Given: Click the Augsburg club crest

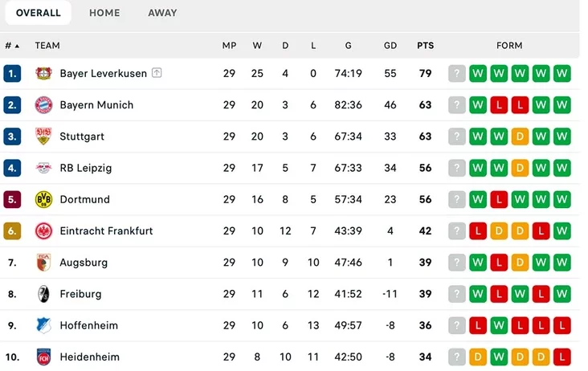Looking at the screenshot, I should click(44, 263).
